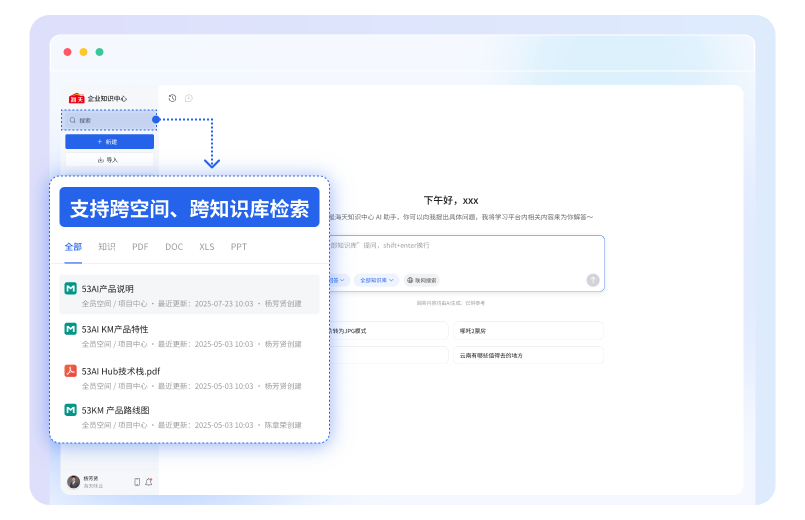Click the 海天 企业知识中心 logo
The image size is (805, 520).
(x=98, y=99)
